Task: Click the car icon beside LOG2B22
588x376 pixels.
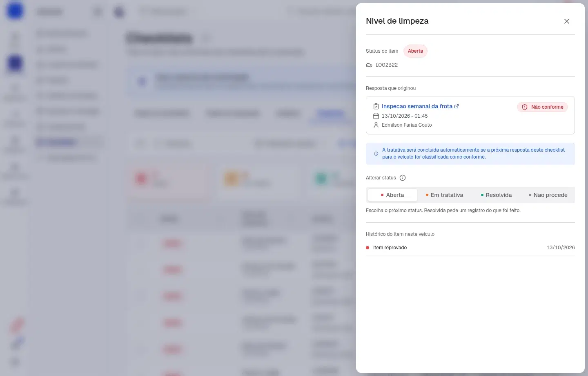Action: (x=369, y=65)
